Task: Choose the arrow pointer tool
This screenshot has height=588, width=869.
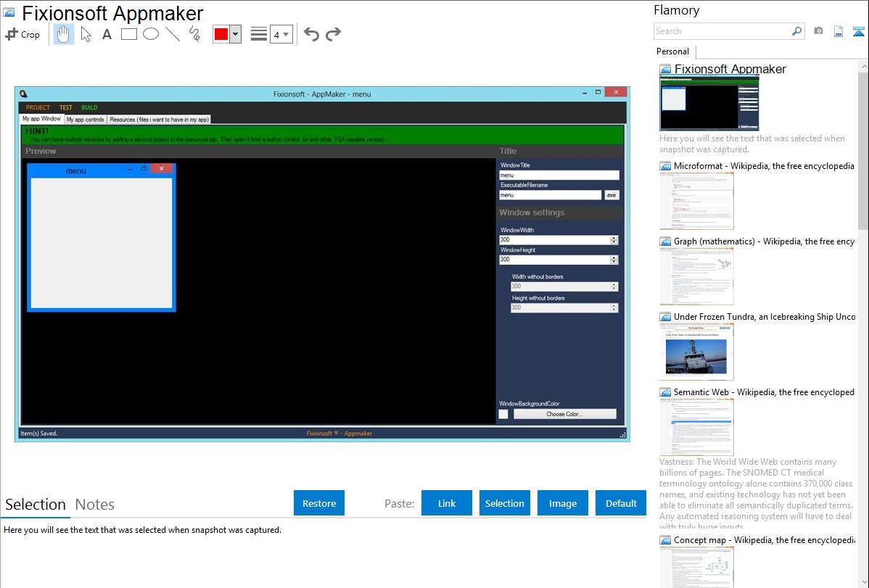Action: (86, 34)
